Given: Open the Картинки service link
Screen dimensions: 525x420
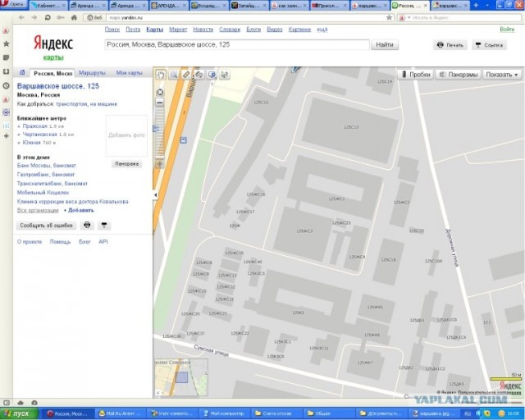Looking at the screenshot, I should point(299,30).
